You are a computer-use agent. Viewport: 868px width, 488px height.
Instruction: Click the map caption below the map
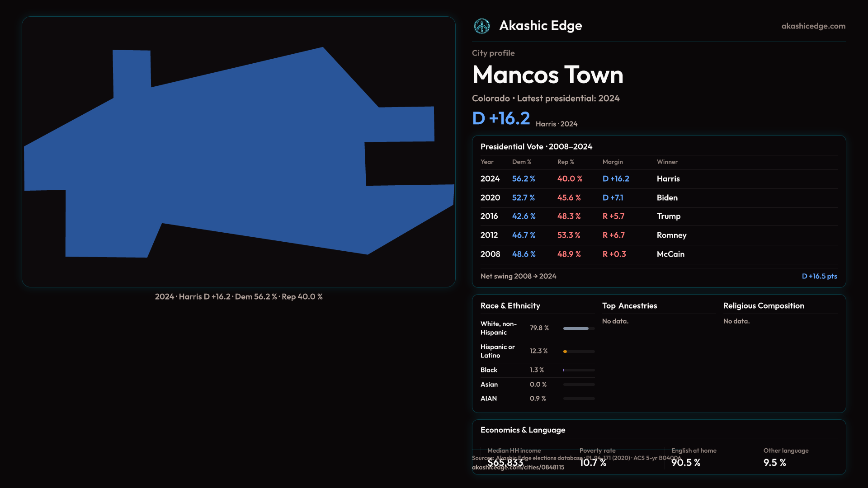coord(239,297)
